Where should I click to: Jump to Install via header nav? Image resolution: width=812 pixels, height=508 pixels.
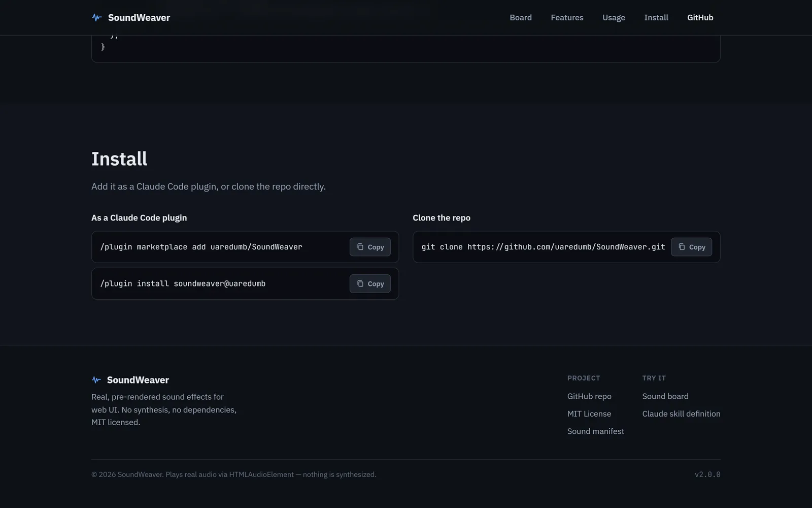(x=656, y=18)
